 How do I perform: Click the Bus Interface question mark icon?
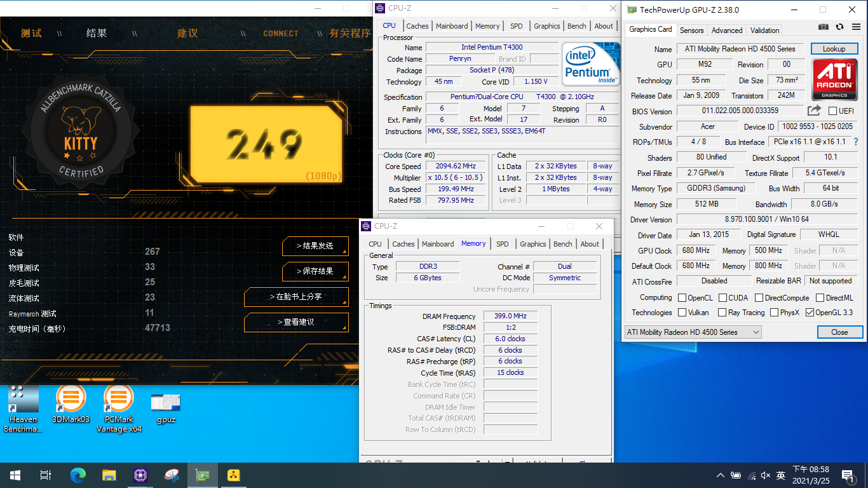[856, 142]
